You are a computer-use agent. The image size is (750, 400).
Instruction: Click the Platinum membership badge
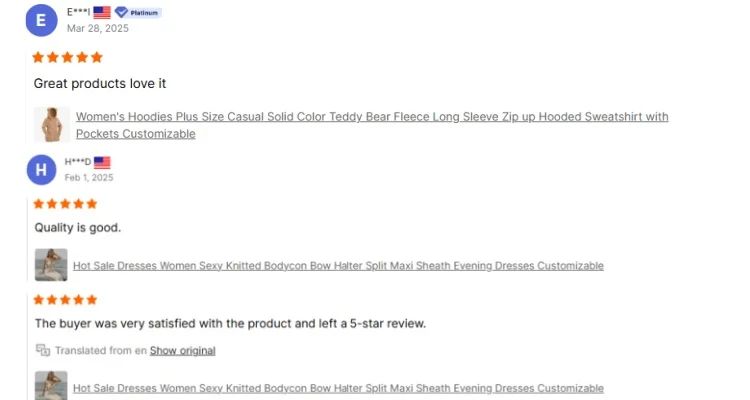point(138,12)
